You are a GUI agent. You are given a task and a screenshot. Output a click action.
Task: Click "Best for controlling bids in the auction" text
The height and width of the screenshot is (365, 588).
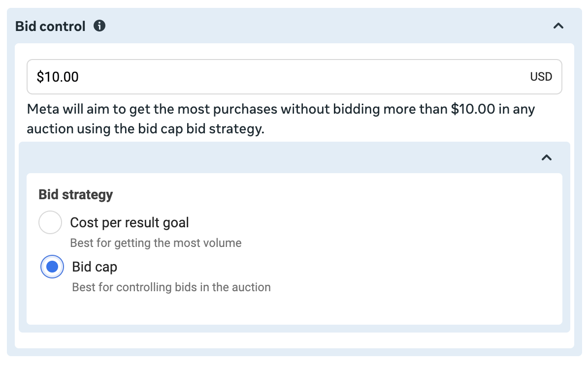coord(171,287)
